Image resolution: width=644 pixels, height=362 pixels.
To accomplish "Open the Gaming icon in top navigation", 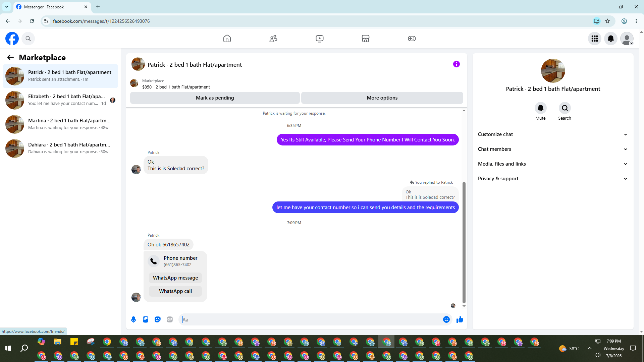I will pos(412,39).
